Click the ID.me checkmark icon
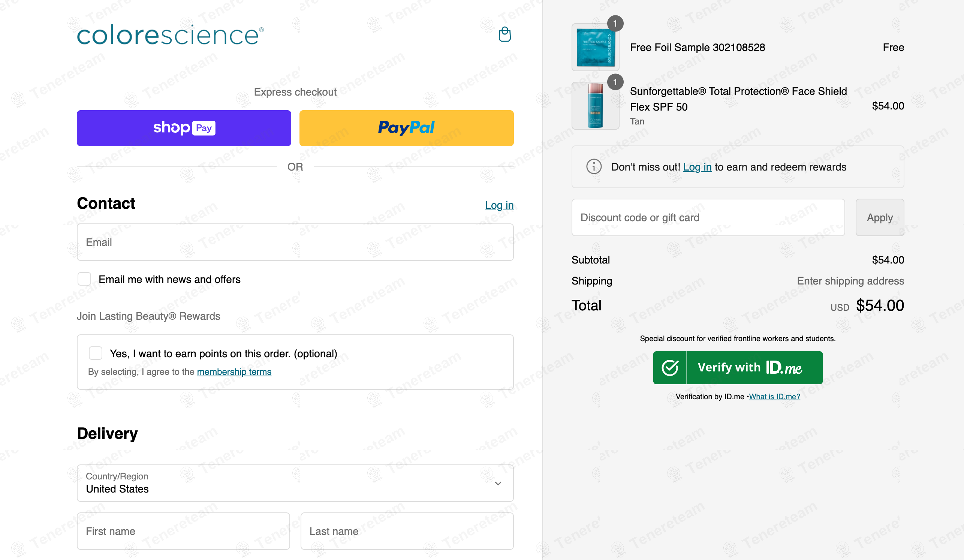Screen dimensions: 964x560 click(670, 368)
